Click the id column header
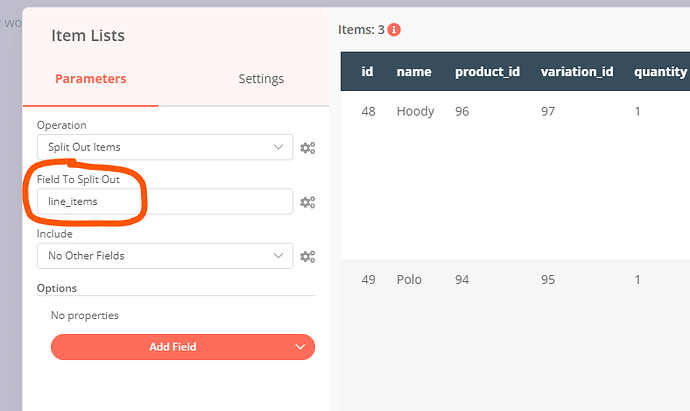Screen dimensions: 690x411 point(367,71)
